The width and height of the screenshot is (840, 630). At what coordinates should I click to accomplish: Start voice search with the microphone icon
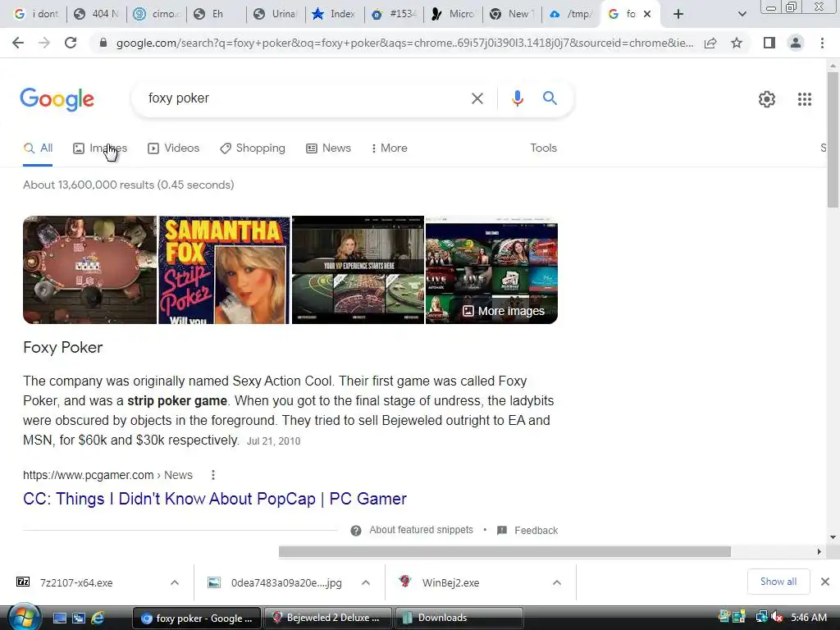(x=517, y=98)
